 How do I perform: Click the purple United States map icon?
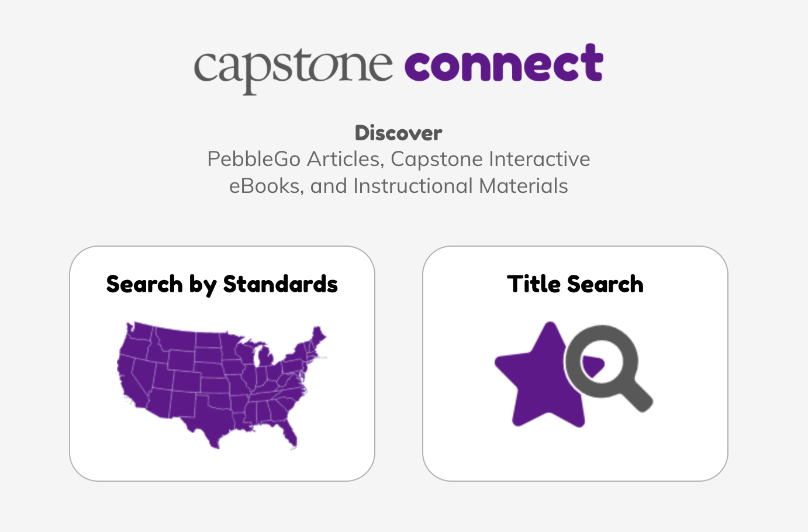point(222,385)
